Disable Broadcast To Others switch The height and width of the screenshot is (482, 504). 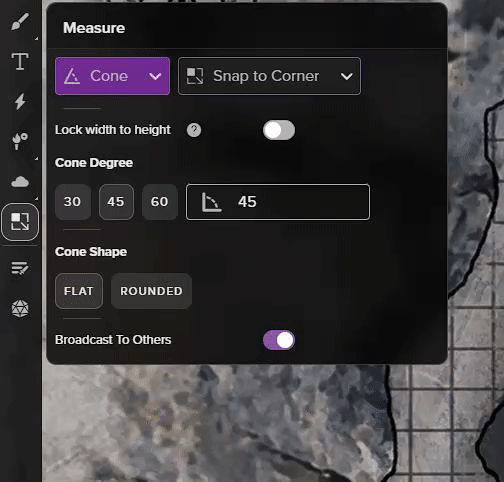(279, 340)
